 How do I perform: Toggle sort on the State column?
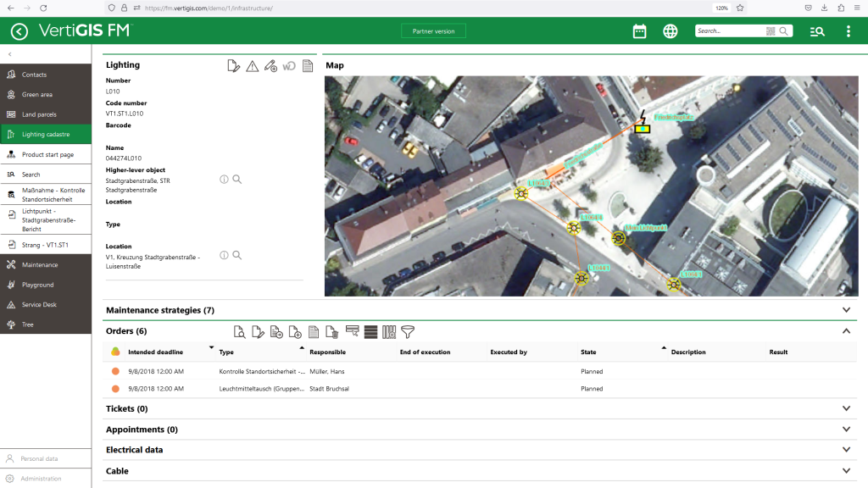point(590,352)
